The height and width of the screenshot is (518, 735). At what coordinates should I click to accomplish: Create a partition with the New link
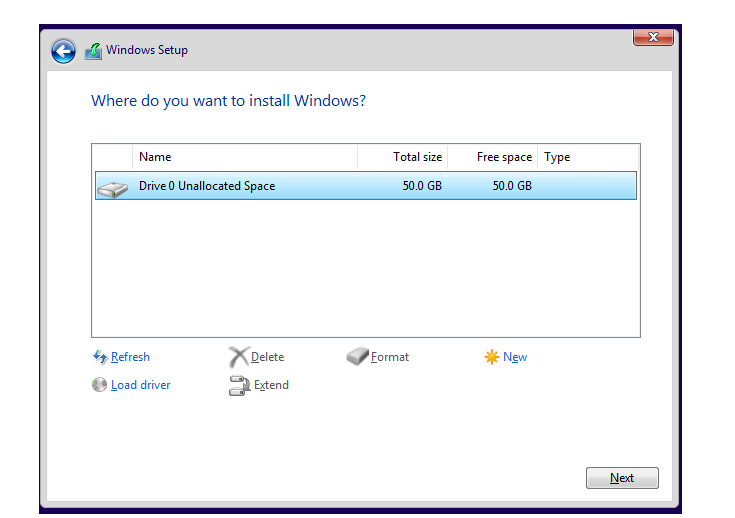pyautogui.click(x=515, y=357)
